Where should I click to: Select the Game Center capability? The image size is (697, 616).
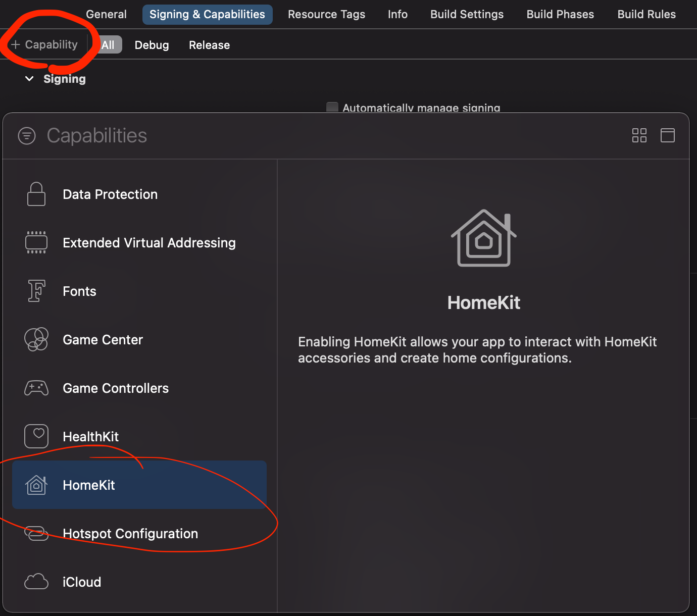pos(139,340)
